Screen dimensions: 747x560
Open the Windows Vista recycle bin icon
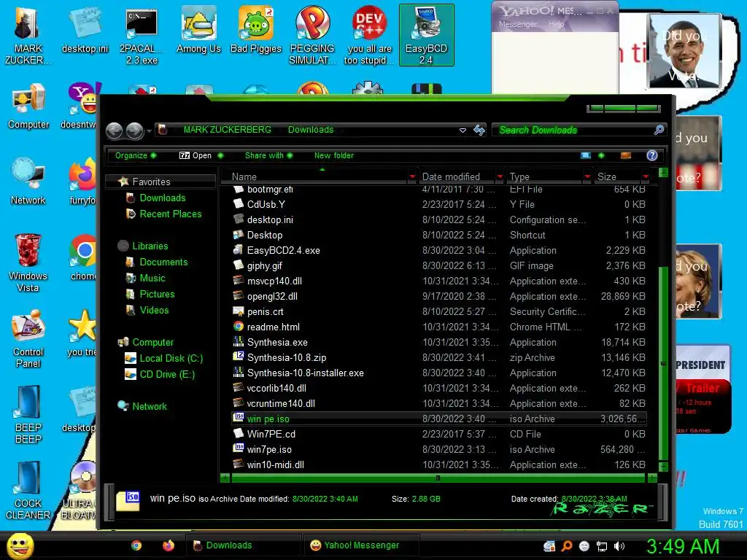28,262
